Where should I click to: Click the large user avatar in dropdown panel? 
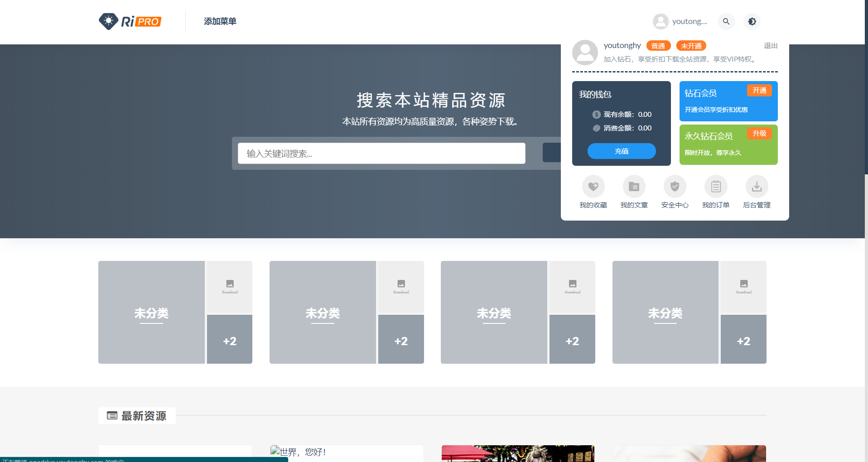[585, 53]
